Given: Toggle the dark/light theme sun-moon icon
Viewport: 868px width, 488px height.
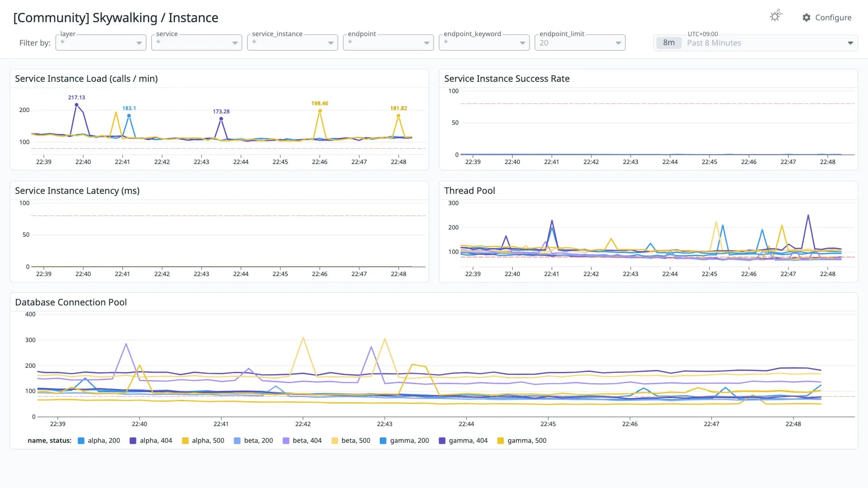Looking at the screenshot, I should tap(776, 16).
